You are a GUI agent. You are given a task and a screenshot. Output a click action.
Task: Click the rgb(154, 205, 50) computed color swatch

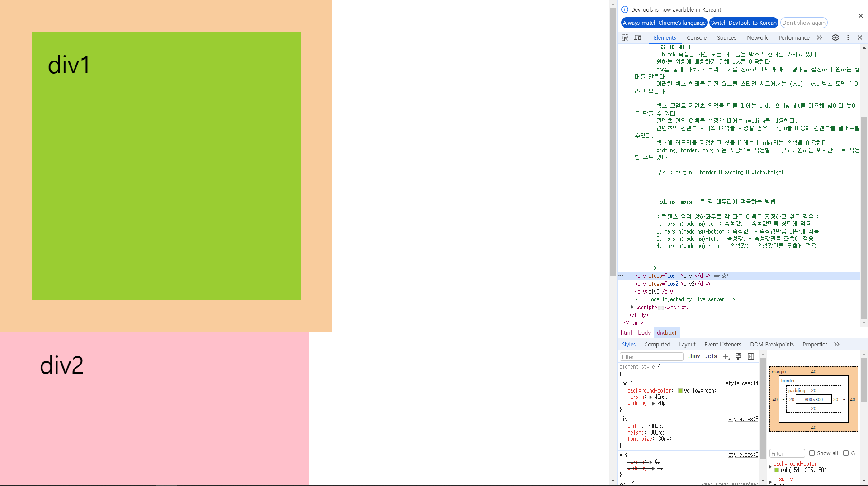click(777, 470)
